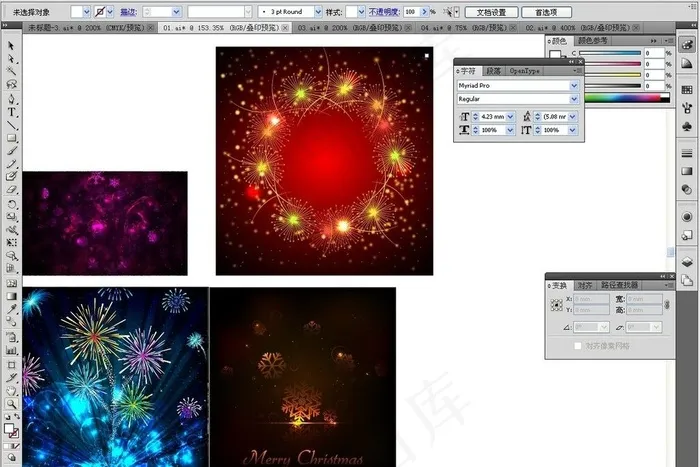This screenshot has width=700, height=467.
Task: Adjust the Cyan (C) color slider
Action: point(610,53)
